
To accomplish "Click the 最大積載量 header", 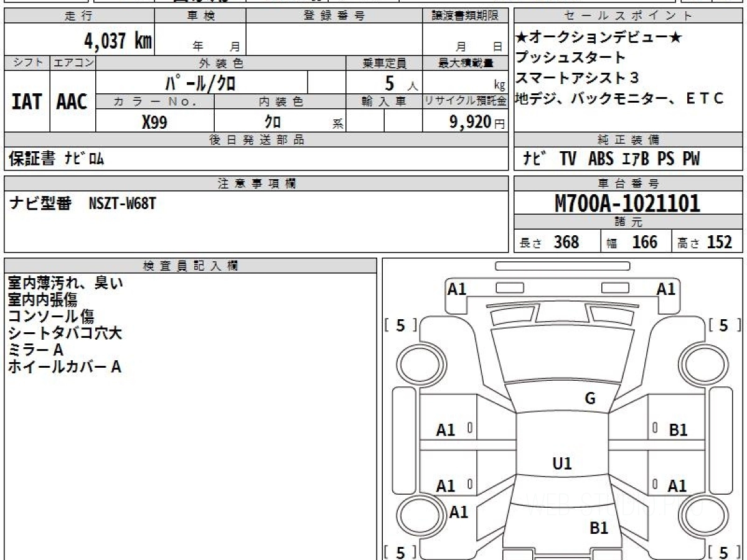I will coord(466,63).
